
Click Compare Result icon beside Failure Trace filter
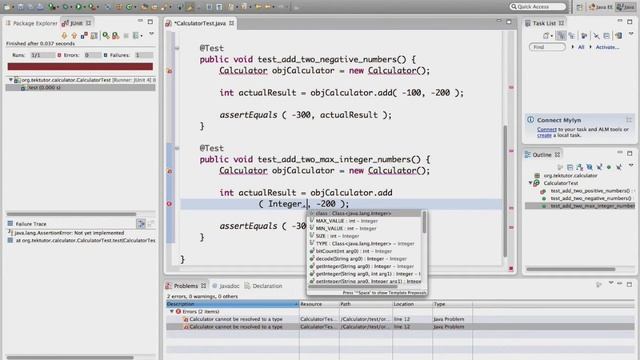[151, 223]
